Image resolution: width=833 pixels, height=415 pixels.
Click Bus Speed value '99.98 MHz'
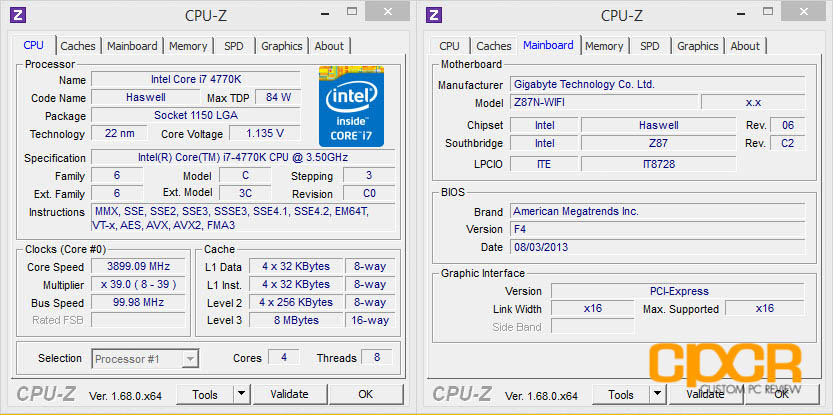point(139,302)
